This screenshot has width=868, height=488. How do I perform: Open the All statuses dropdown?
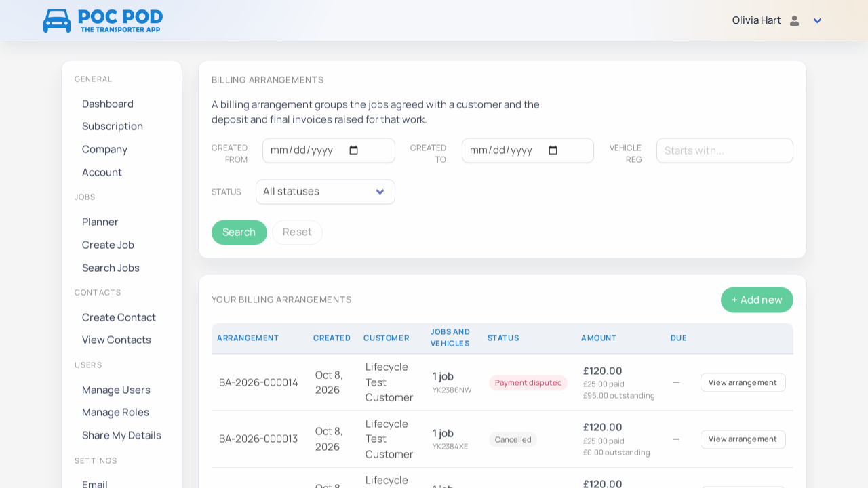tap(325, 192)
